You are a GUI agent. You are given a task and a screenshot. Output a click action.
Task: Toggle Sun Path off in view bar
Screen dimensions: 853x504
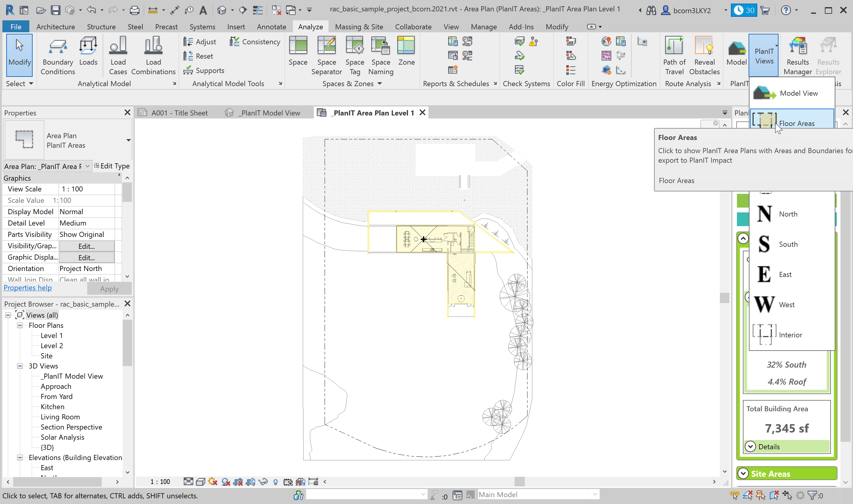pyautogui.click(x=213, y=482)
